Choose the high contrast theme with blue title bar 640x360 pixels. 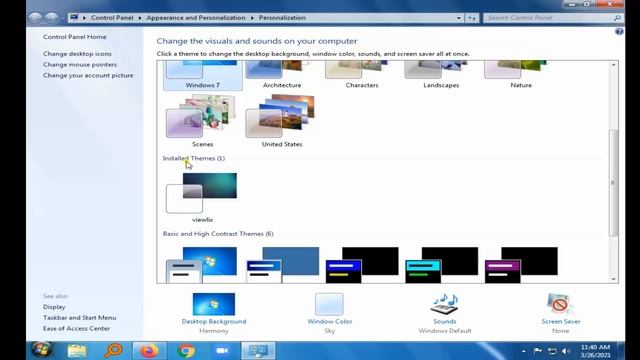click(362, 264)
